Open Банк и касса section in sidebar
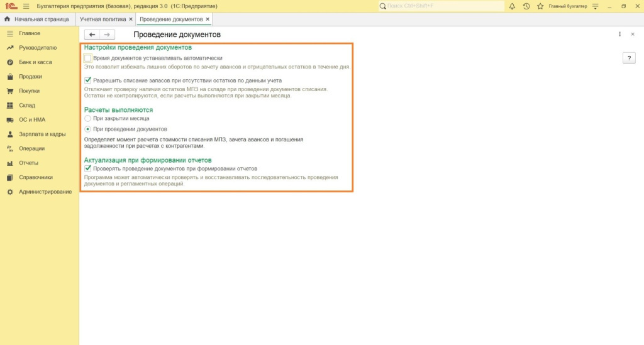The width and height of the screenshot is (644, 345). tap(35, 62)
